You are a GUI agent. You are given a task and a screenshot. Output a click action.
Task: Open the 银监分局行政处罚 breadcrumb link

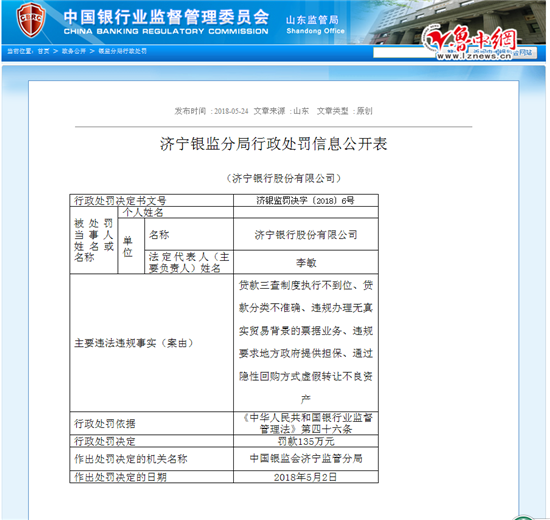click(x=122, y=51)
